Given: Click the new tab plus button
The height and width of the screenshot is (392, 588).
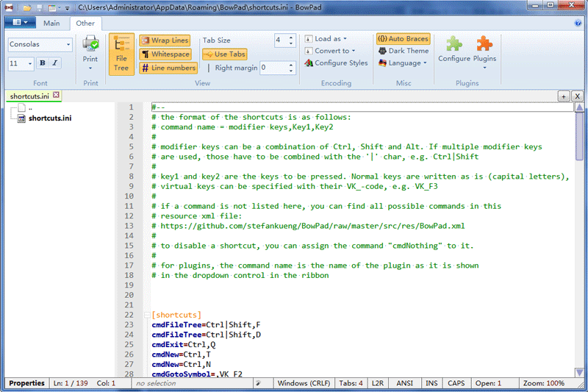Looking at the screenshot, I should [x=563, y=96].
